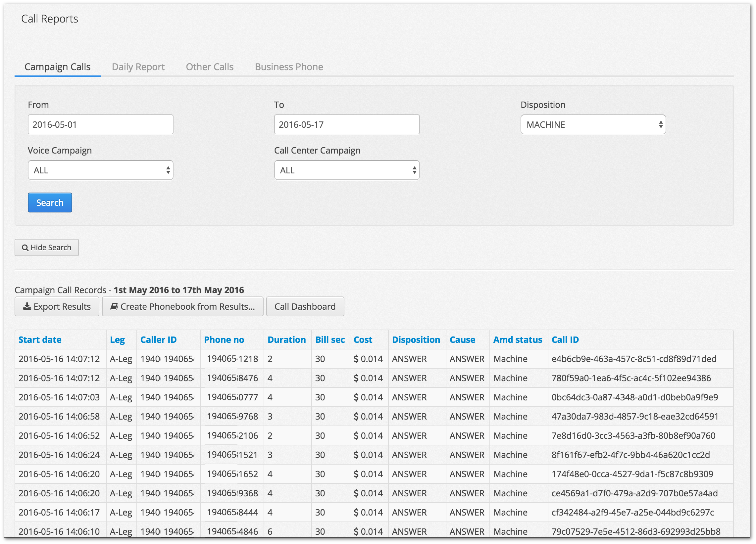Click the To date input field
This screenshot has height=544, width=756.
[x=347, y=125]
